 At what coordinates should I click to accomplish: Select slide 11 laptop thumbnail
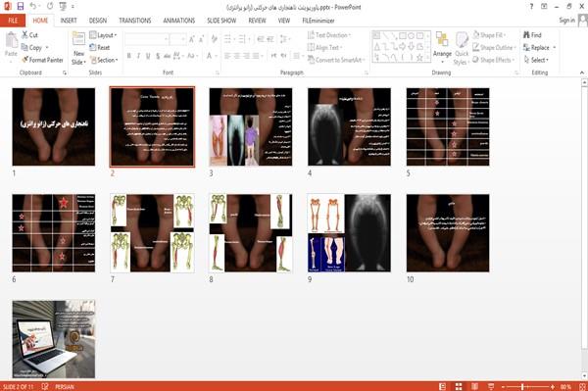tap(54, 339)
